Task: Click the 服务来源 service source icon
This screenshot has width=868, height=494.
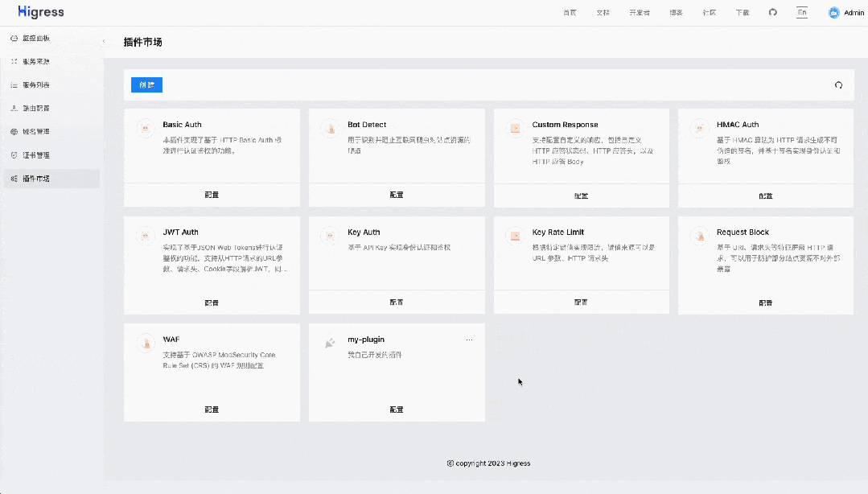Action: [13, 61]
